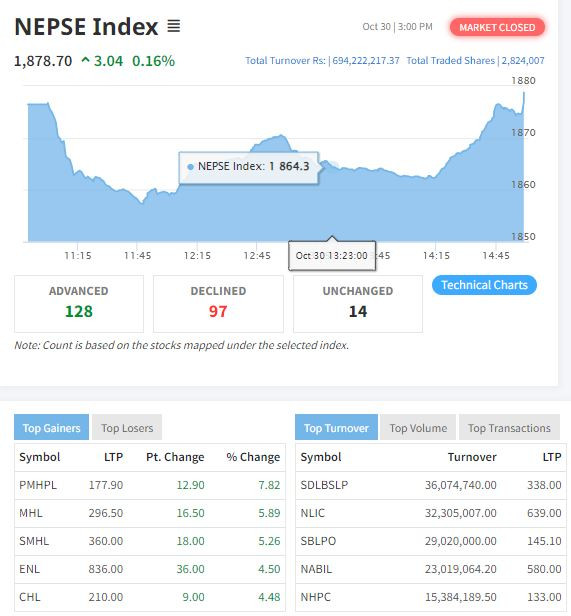The image size is (571, 616).
Task: Click NLIC LTP value 639.00
Action: [x=544, y=513]
